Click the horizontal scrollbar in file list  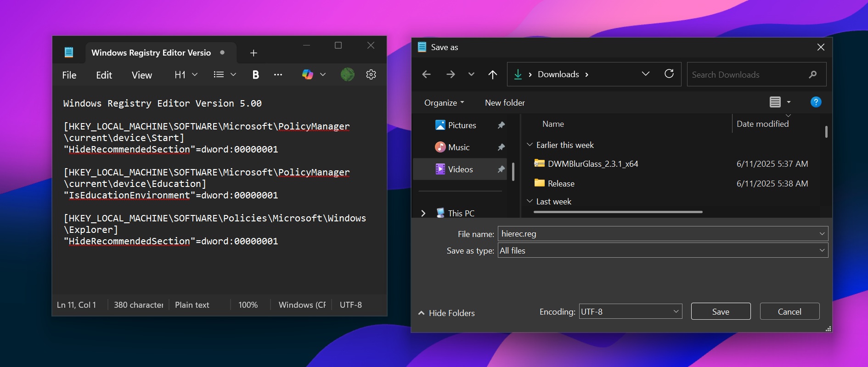[618, 212]
